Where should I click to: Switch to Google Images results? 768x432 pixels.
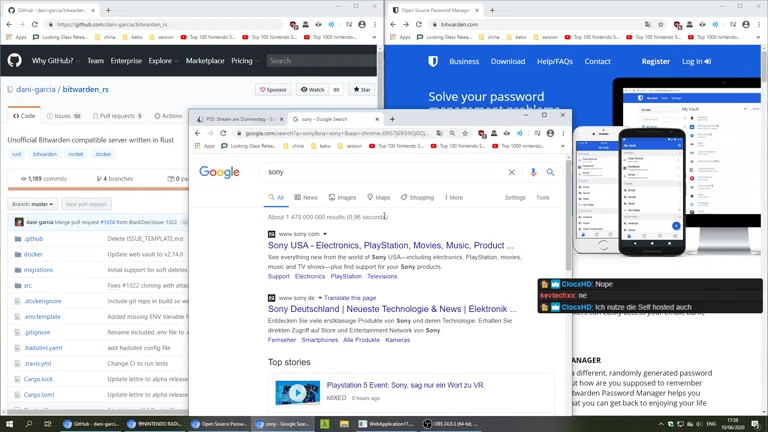click(342, 197)
